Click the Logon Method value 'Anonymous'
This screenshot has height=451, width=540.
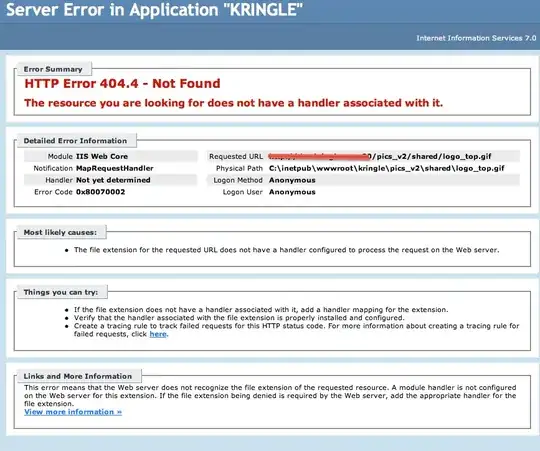pos(292,180)
